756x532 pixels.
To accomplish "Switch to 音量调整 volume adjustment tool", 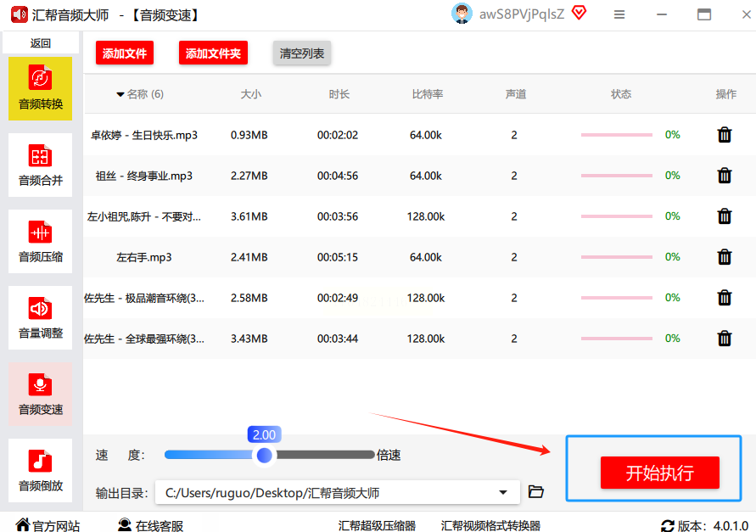I will (x=40, y=318).
